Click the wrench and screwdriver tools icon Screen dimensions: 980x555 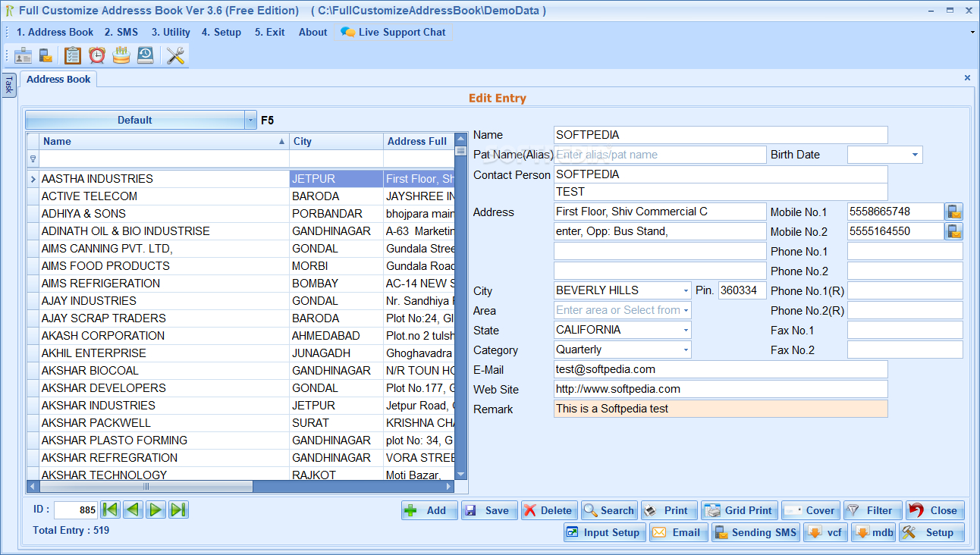[176, 55]
